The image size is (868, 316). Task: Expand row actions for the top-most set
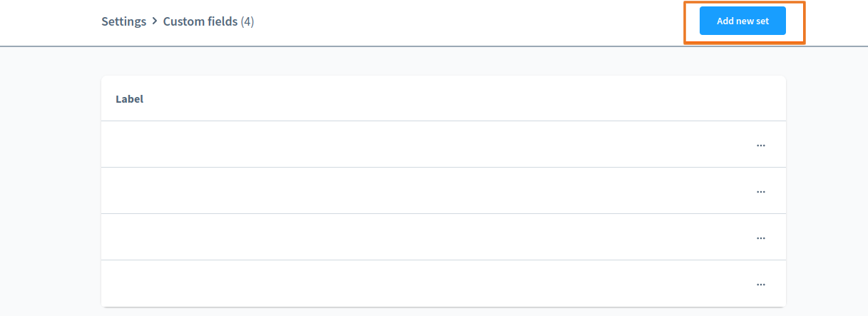pyautogui.click(x=760, y=145)
